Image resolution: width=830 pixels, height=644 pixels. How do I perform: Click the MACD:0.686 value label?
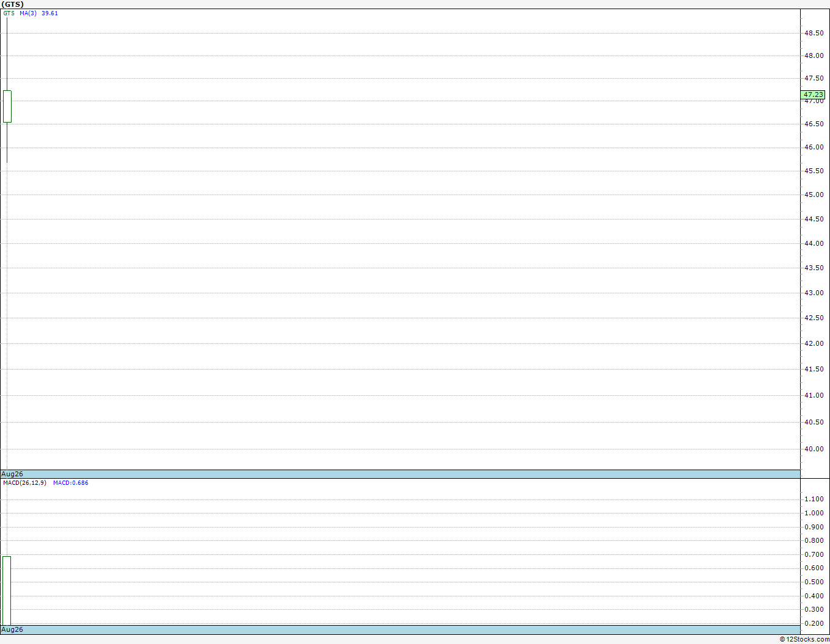coord(71,483)
